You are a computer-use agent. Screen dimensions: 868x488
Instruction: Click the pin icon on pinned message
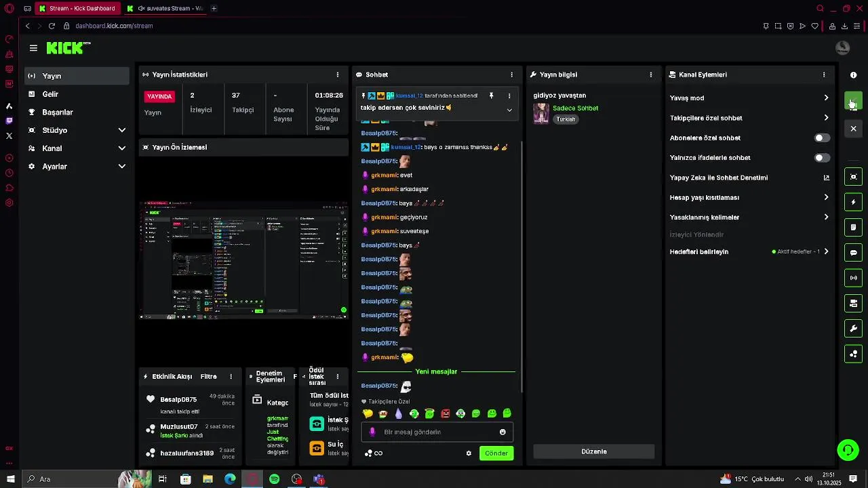tap(492, 96)
